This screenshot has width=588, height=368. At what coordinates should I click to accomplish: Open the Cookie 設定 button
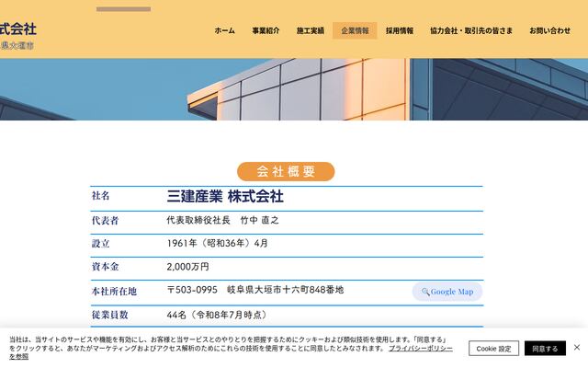click(493, 349)
